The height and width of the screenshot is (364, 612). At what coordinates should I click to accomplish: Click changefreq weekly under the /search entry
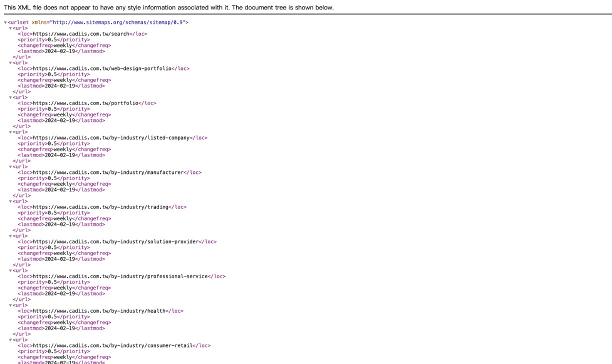[63, 45]
